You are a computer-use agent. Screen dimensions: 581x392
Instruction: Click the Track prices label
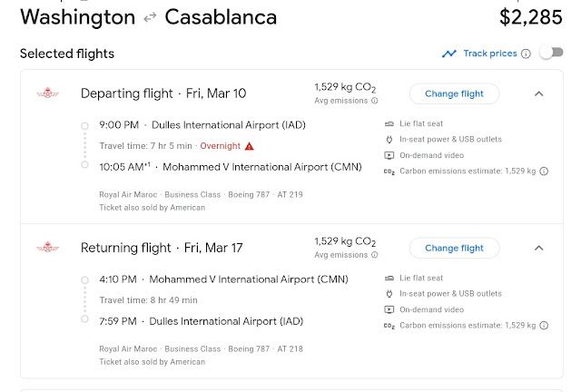pos(489,54)
